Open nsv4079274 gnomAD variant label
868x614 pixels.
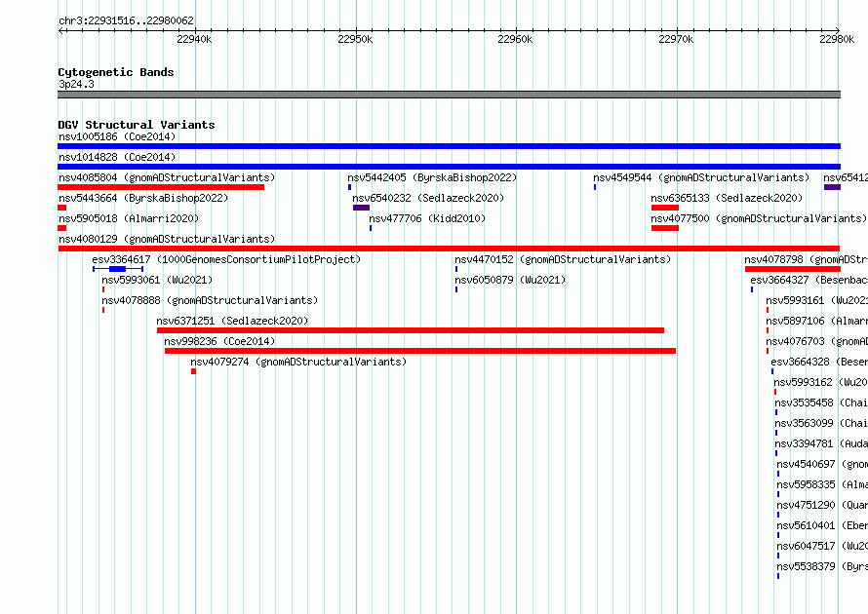tap(298, 362)
